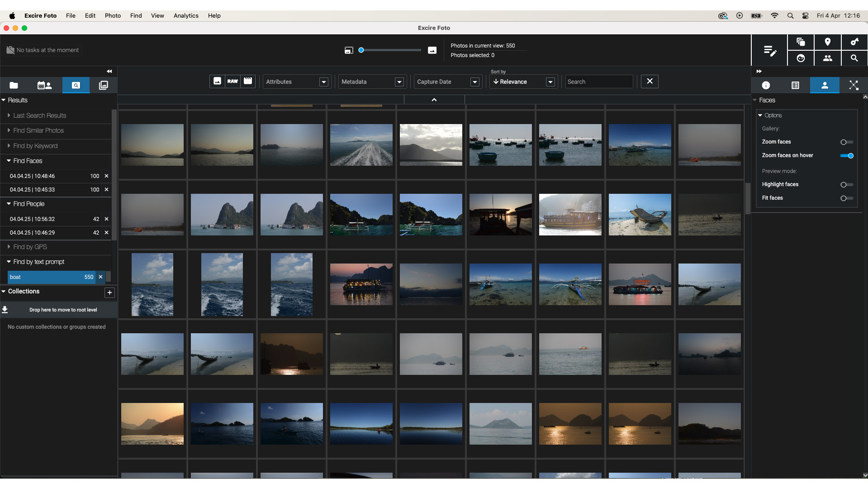868x489 pixels.
Task: Filter to show standard image files
Action: point(218,81)
